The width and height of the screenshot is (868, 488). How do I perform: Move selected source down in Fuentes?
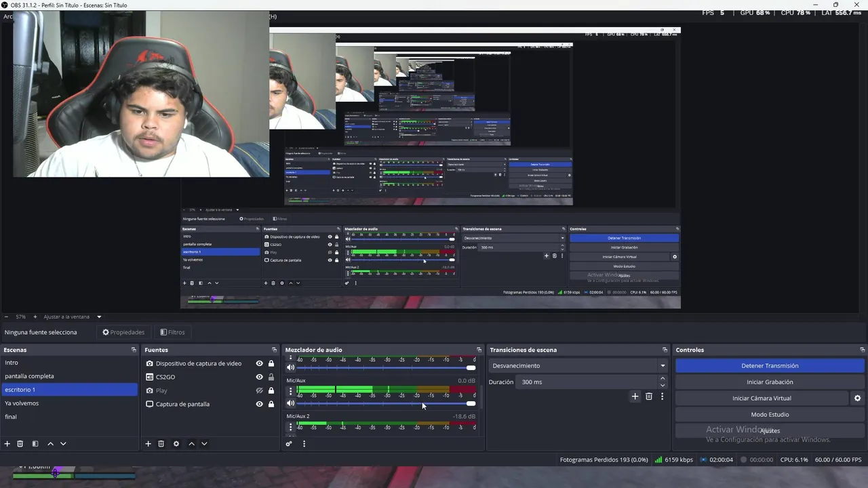[x=204, y=444]
